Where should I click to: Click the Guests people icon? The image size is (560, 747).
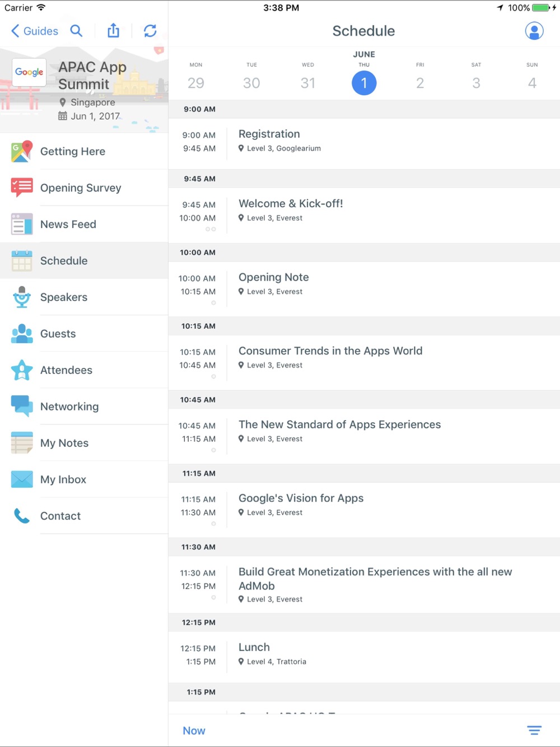point(22,333)
